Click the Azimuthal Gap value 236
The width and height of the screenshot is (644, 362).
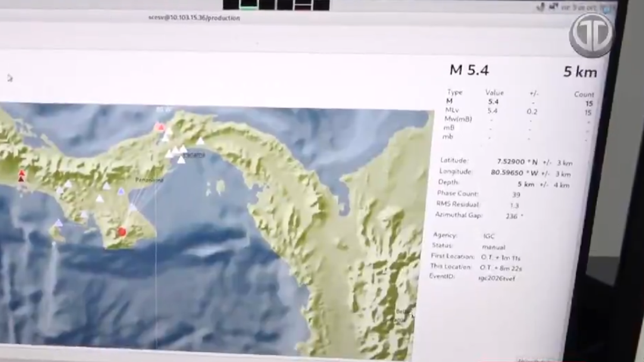click(512, 216)
